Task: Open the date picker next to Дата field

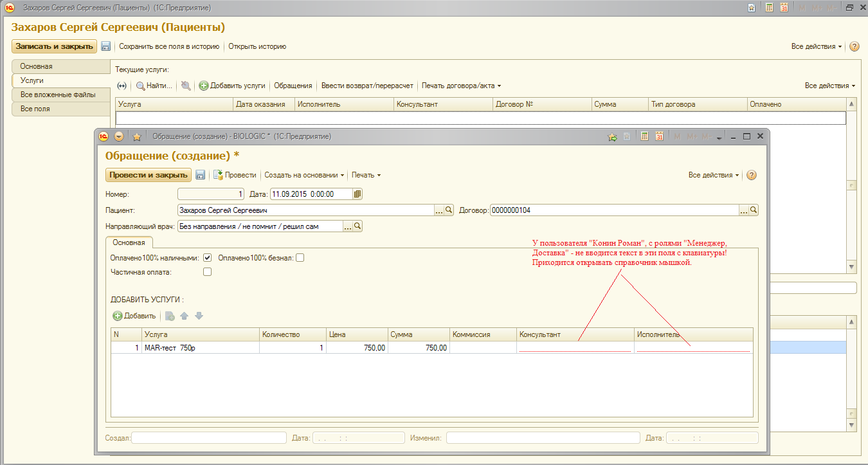Action: pos(358,194)
